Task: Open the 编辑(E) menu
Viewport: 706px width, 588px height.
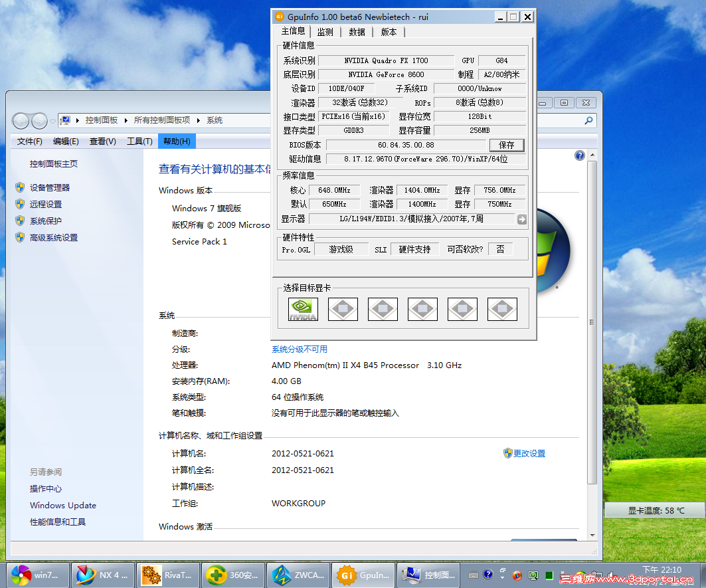Action: pos(66,142)
